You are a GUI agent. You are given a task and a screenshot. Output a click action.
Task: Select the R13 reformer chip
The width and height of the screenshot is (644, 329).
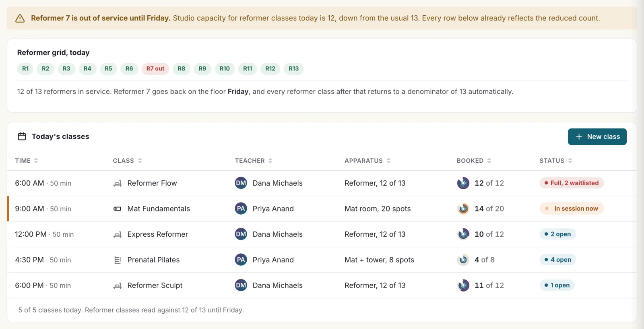[x=294, y=69]
